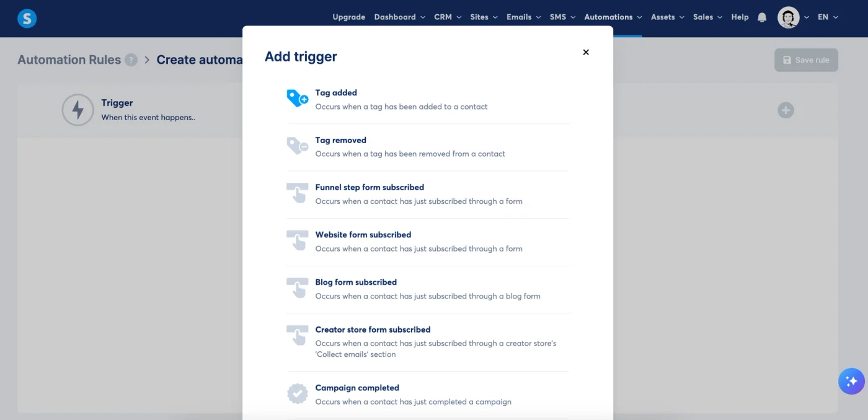The image size is (868, 420).
Task: Click the Systeme S logo
Action: tap(27, 18)
